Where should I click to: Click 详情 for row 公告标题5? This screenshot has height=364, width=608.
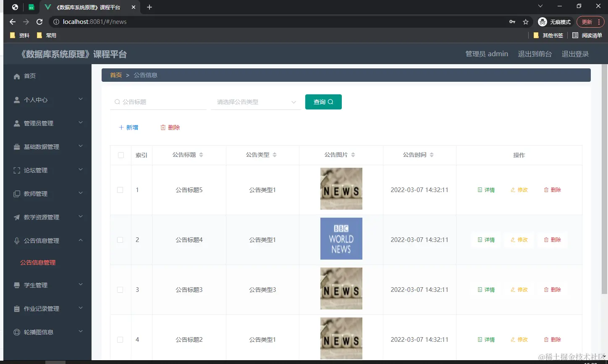point(486,190)
